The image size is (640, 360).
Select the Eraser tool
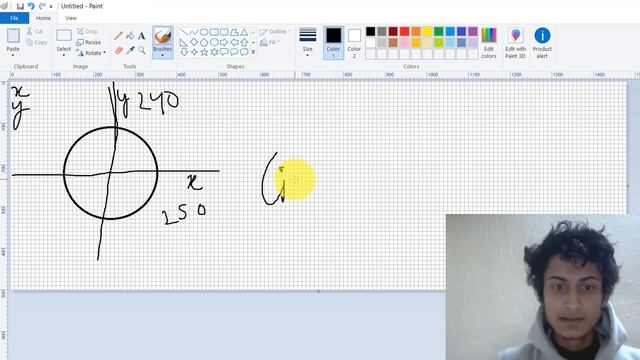(118, 51)
